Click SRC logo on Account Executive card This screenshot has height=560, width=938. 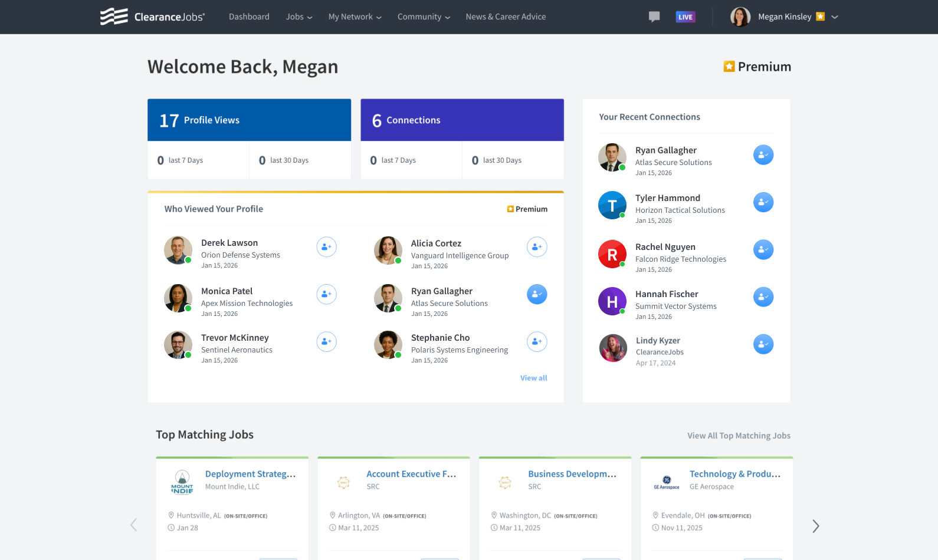[x=344, y=483]
